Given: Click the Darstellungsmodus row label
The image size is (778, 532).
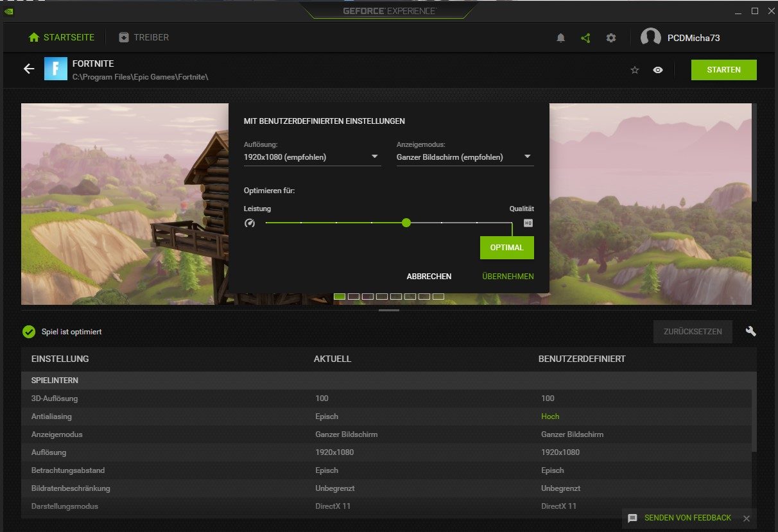Looking at the screenshot, I should pyautogui.click(x=65, y=506).
